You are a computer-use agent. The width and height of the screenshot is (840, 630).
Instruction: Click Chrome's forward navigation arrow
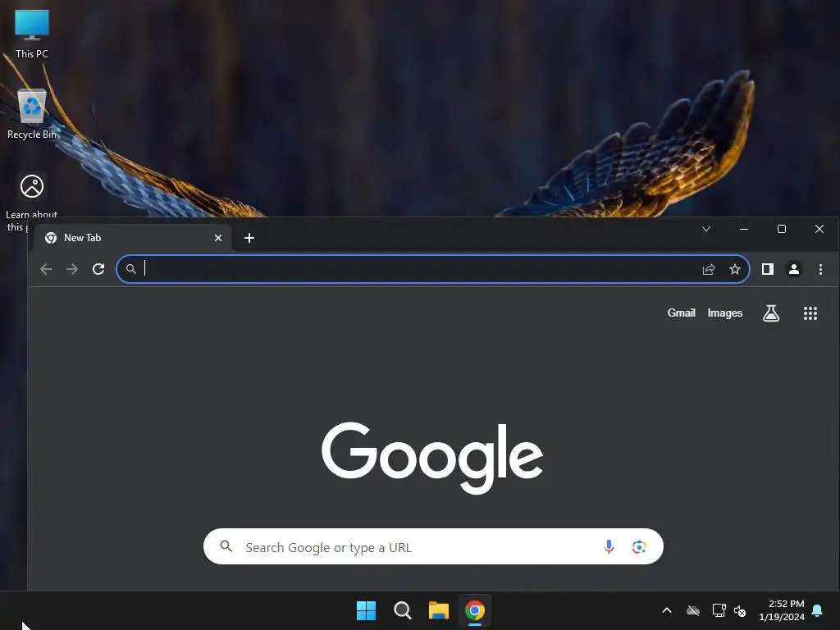pyautogui.click(x=72, y=269)
